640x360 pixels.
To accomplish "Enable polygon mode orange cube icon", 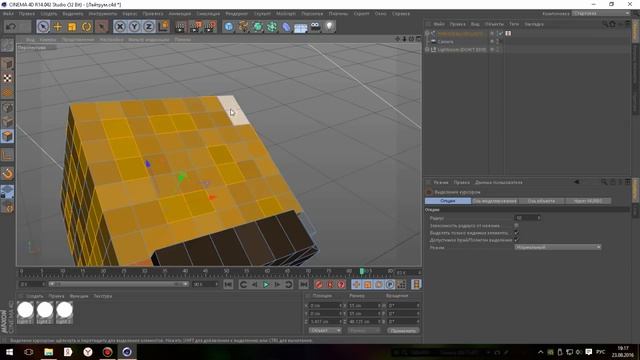I will [x=7, y=136].
